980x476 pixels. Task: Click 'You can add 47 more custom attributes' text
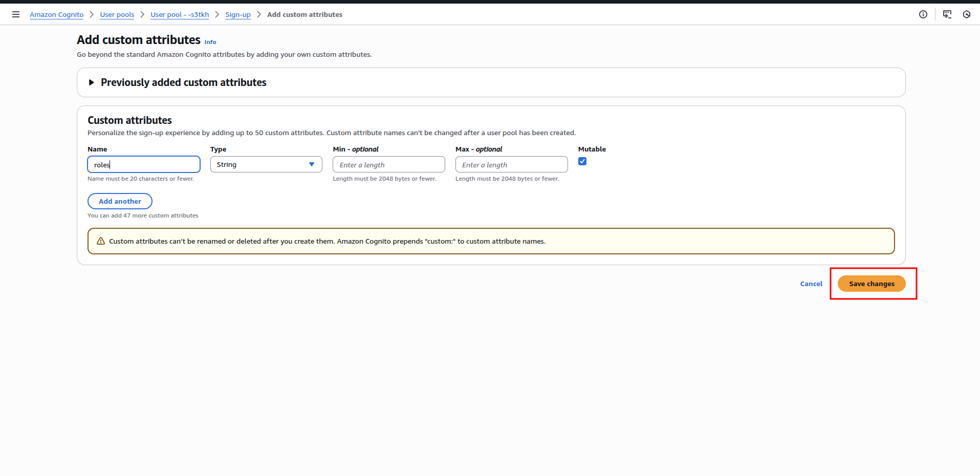(143, 215)
